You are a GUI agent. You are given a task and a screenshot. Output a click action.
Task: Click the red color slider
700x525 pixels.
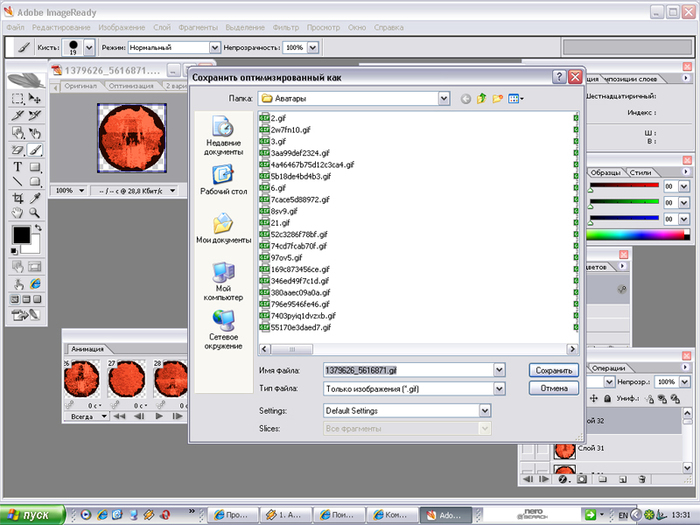pos(624,185)
